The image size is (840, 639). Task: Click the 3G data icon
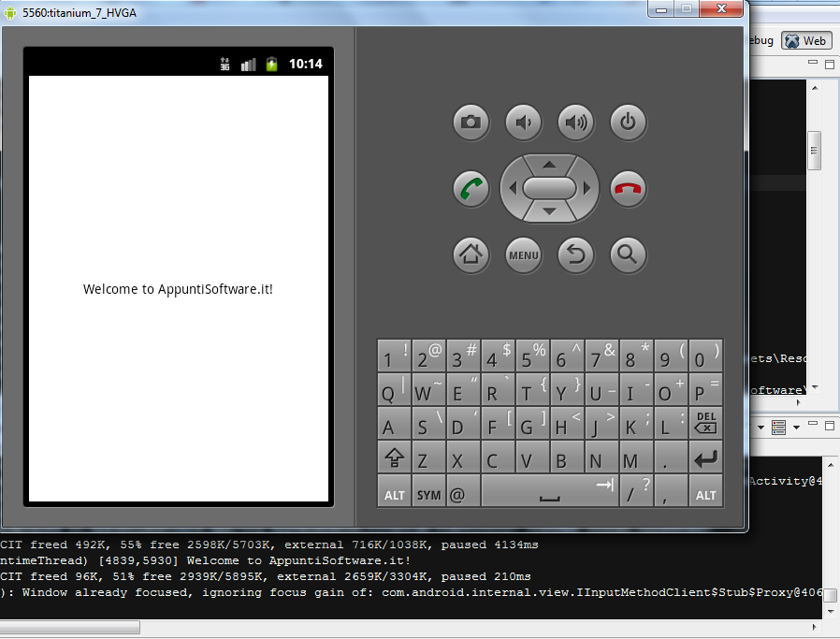(x=225, y=65)
